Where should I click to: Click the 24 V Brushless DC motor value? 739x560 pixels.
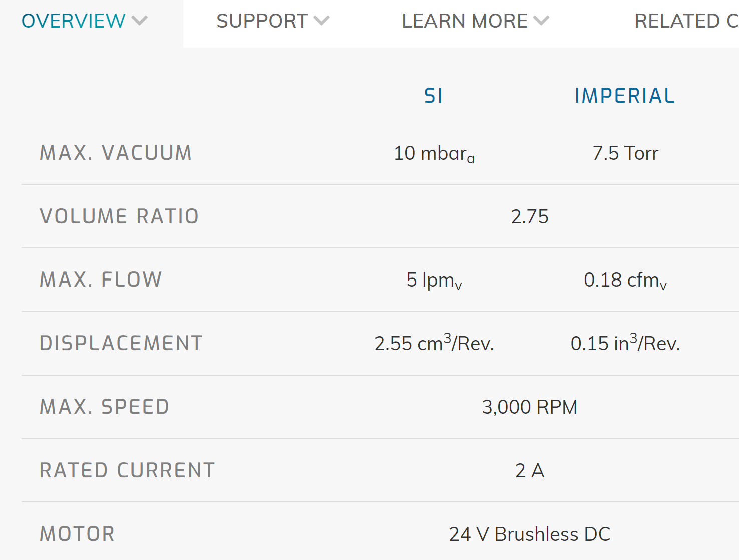tap(530, 534)
